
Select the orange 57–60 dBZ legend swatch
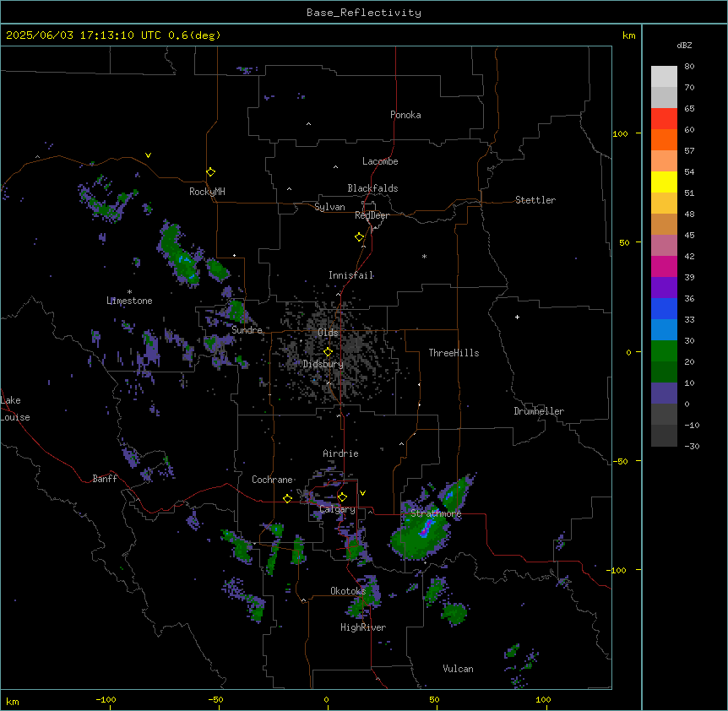[664, 139]
